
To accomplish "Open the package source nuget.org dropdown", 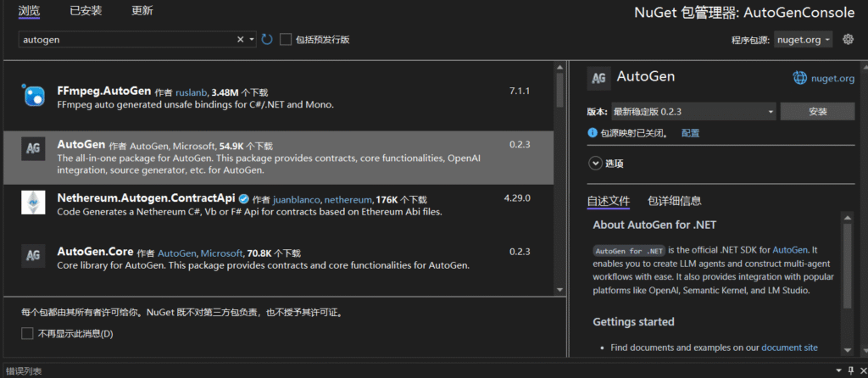I will pyautogui.click(x=804, y=40).
